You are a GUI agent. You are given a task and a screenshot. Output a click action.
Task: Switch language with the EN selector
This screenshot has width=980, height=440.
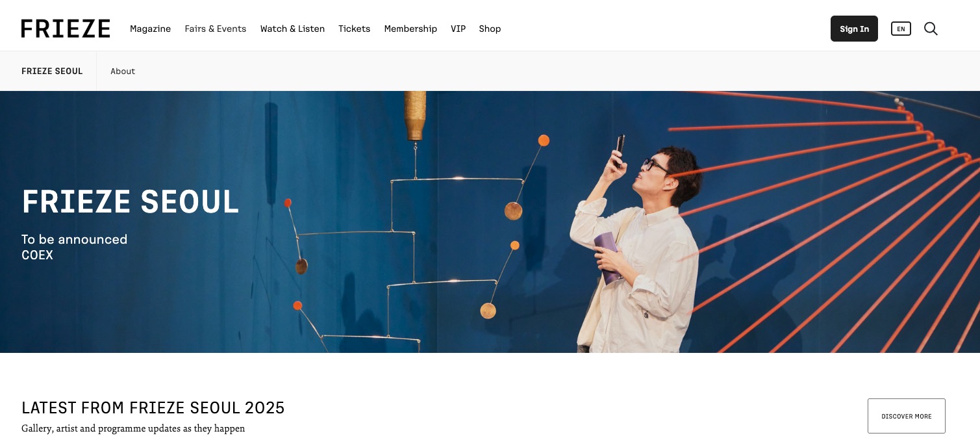click(901, 29)
